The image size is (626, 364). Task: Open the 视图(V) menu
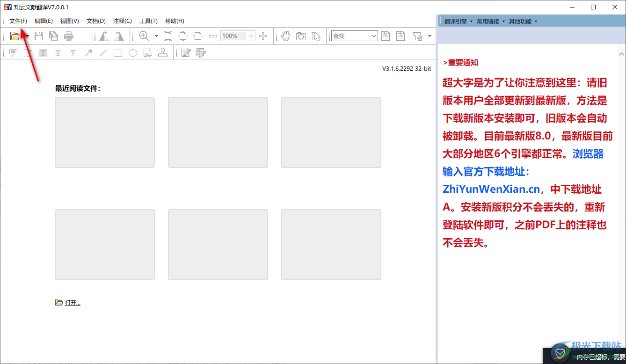point(70,21)
